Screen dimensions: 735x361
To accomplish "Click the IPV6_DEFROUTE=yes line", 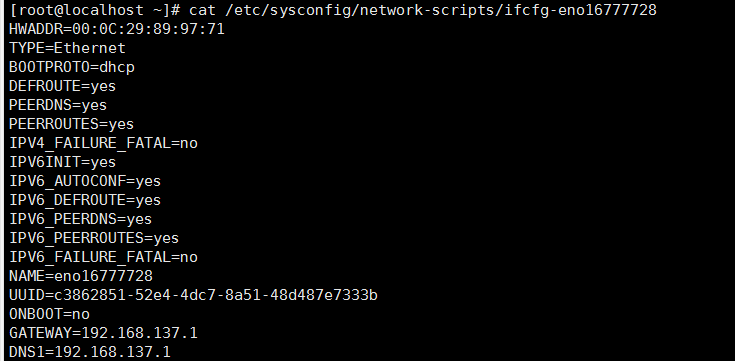I will pos(85,200).
